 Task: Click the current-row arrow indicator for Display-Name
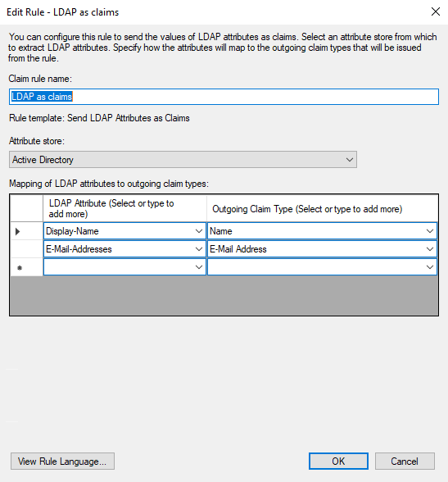(18, 231)
